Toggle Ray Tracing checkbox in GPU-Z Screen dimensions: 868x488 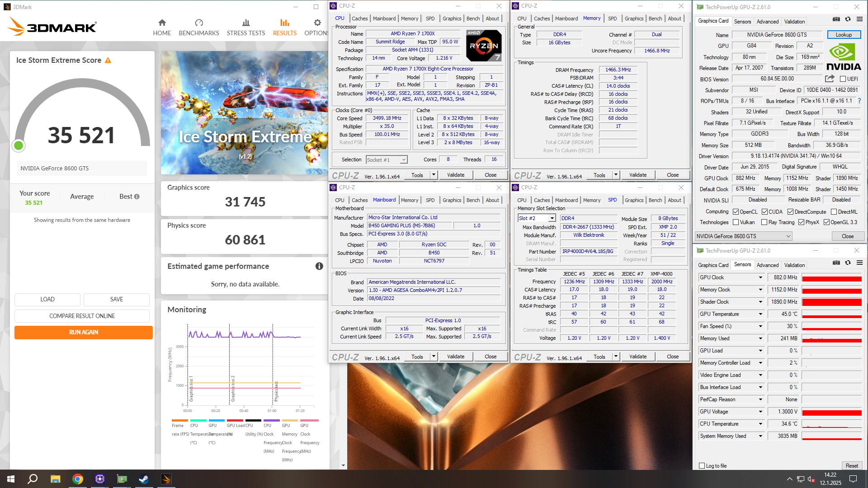point(764,222)
